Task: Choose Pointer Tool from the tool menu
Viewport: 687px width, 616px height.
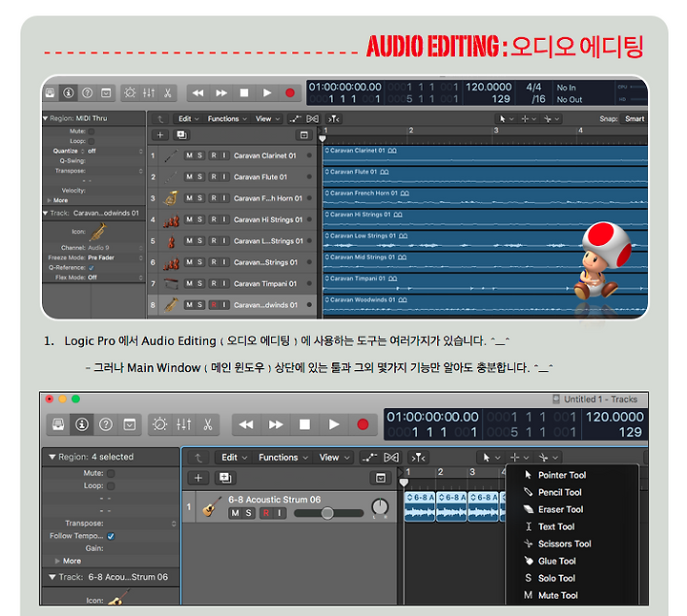Action: tap(572, 475)
